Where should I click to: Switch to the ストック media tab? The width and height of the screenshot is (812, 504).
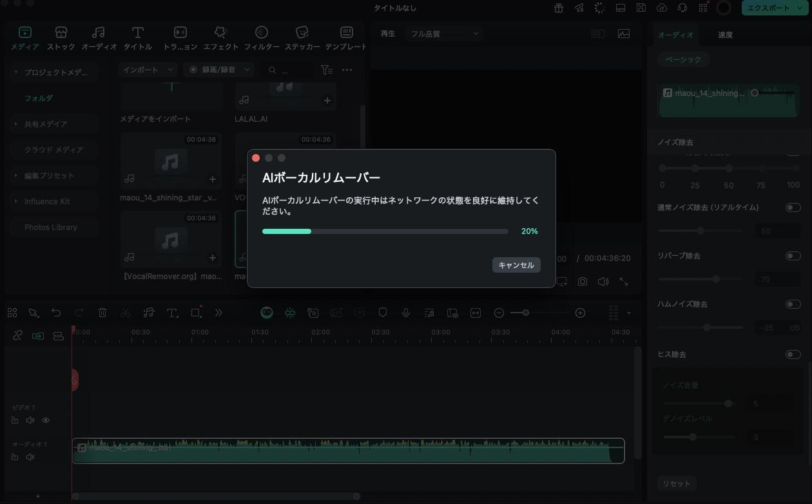[x=61, y=37]
